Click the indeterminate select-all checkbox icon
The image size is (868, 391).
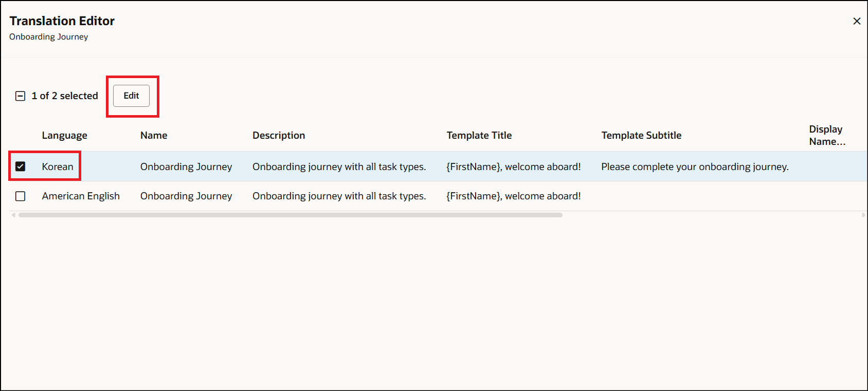(20, 96)
